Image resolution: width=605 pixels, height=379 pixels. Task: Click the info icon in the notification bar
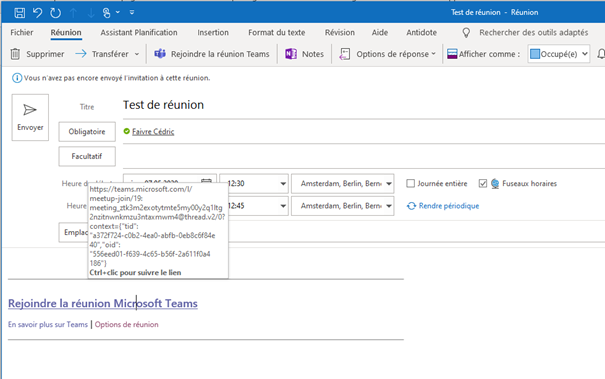tap(17, 78)
